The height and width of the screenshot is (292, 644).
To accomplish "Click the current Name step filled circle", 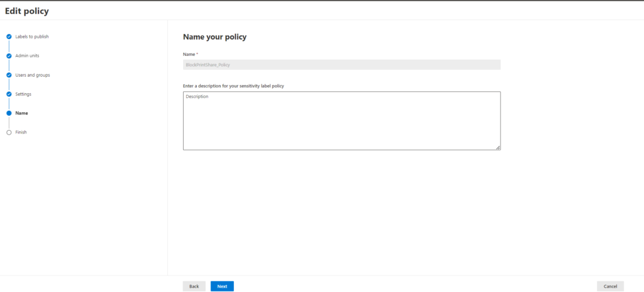I will pyautogui.click(x=9, y=113).
